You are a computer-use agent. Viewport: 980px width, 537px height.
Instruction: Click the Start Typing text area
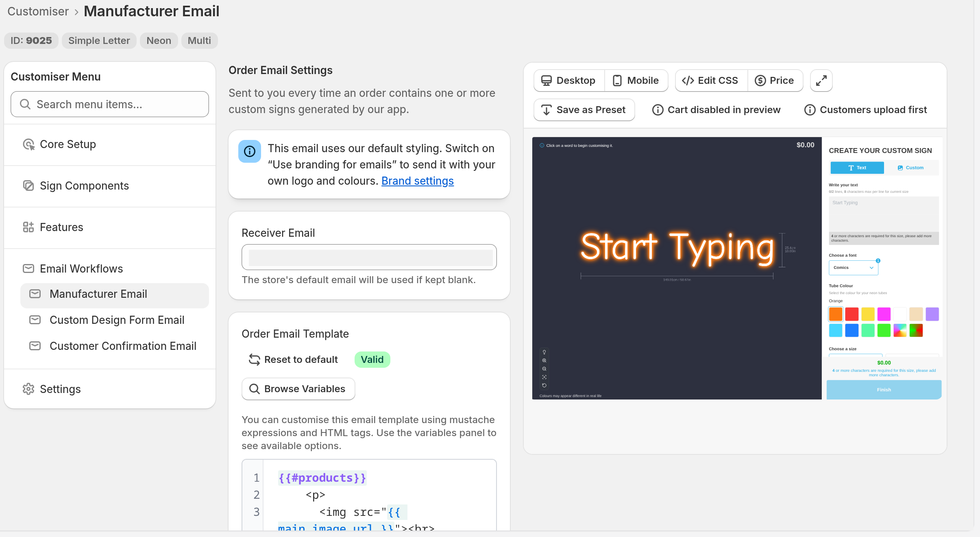(x=884, y=214)
